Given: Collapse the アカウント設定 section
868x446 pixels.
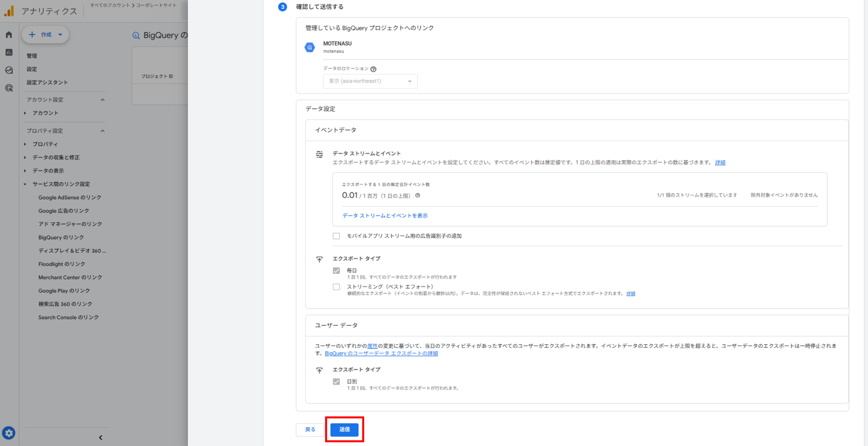Looking at the screenshot, I should pyautogui.click(x=102, y=100).
